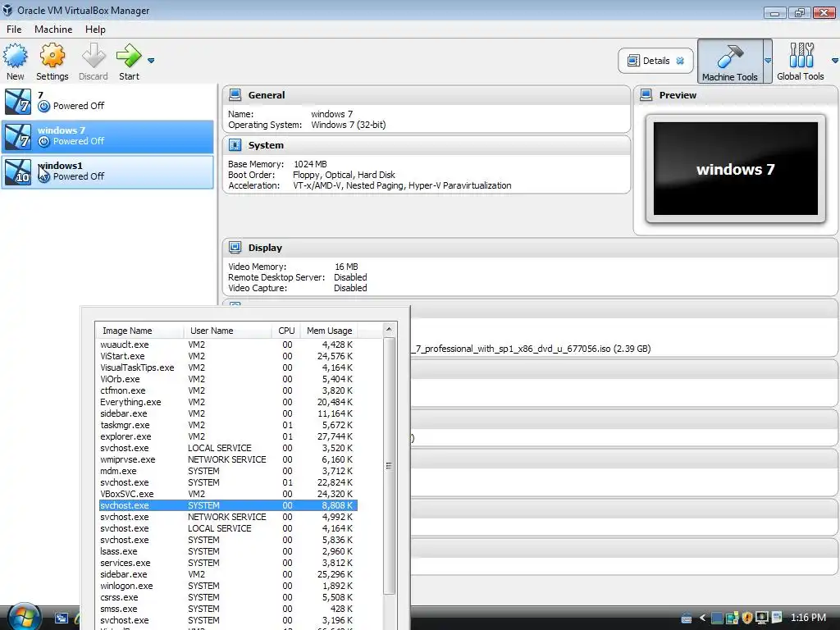Viewport: 840px width, 630px height.
Task: Select the taskmgr.exe process
Action: tap(228, 425)
